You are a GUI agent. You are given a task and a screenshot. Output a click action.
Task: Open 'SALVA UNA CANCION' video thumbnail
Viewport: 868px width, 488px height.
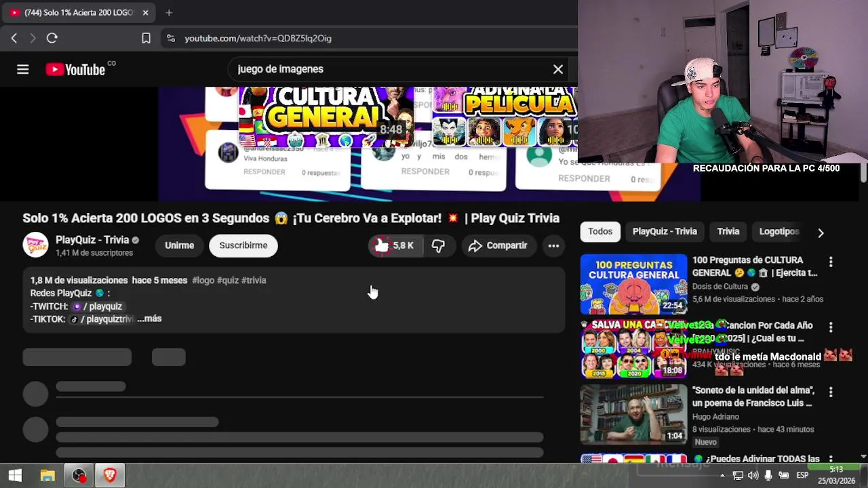coord(633,349)
